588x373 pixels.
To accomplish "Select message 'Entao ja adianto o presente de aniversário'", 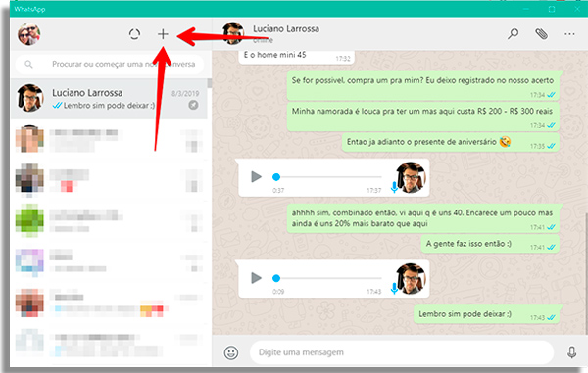I will [x=451, y=142].
